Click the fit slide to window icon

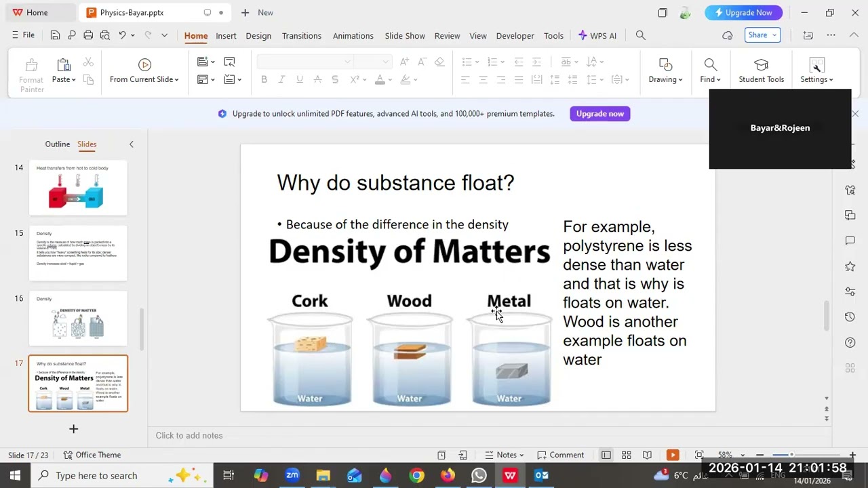[x=699, y=455]
